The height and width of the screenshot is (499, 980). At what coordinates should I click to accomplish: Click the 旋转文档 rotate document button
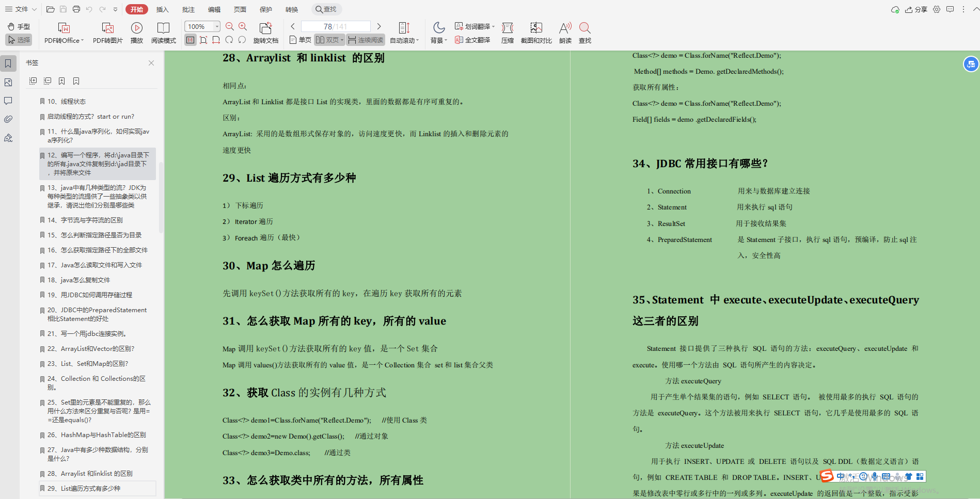pyautogui.click(x=266, y=34)
